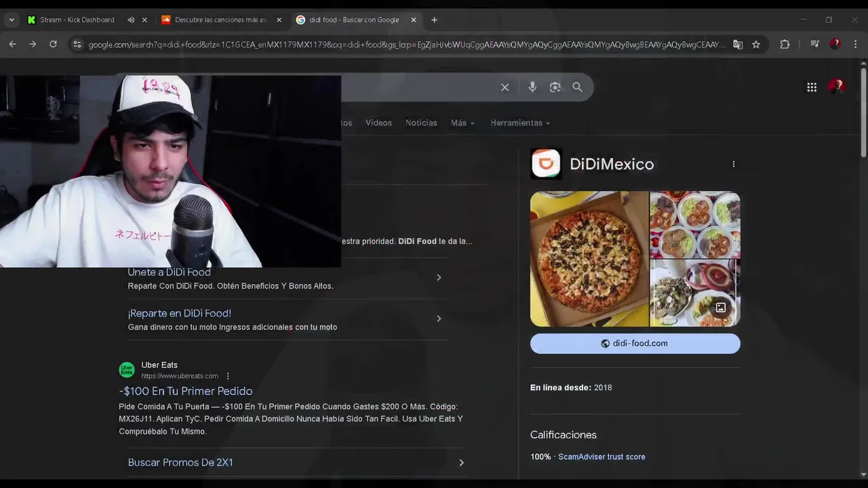Viewport: 868px width, 488px height.
Task: Open Google Lens image search icon
Action: (555, 87)
